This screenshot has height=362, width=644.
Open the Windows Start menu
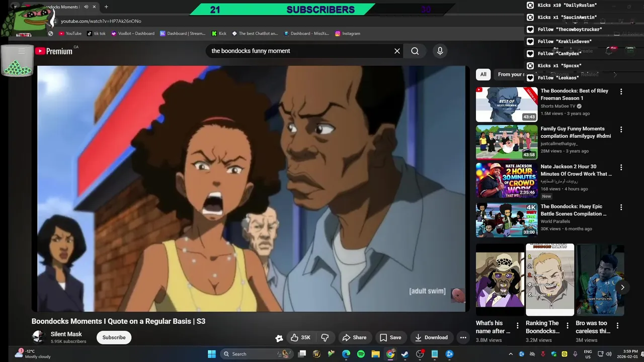click(212, 354)
